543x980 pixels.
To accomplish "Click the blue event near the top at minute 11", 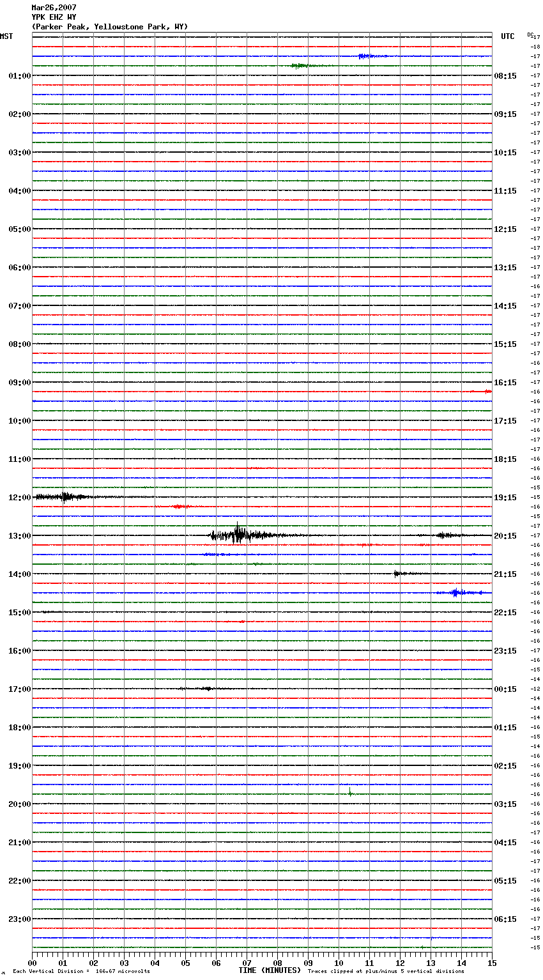I will 372,56.
